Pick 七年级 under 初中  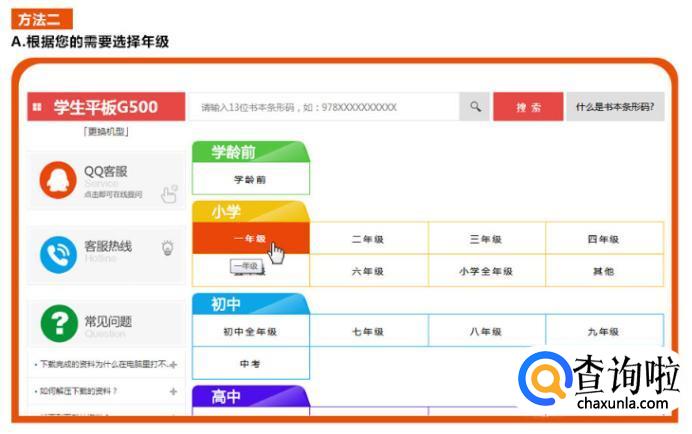tap(369, 331)
